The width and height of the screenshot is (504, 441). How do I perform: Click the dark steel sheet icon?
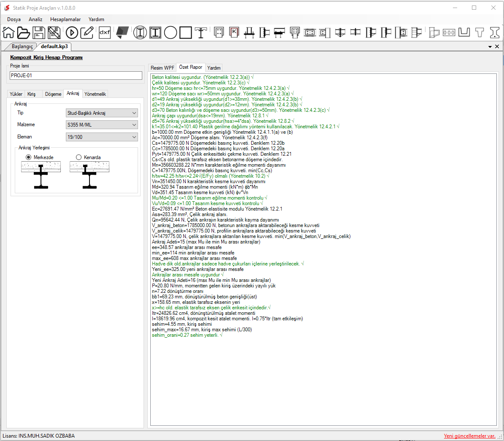click(x=122, y=32)
